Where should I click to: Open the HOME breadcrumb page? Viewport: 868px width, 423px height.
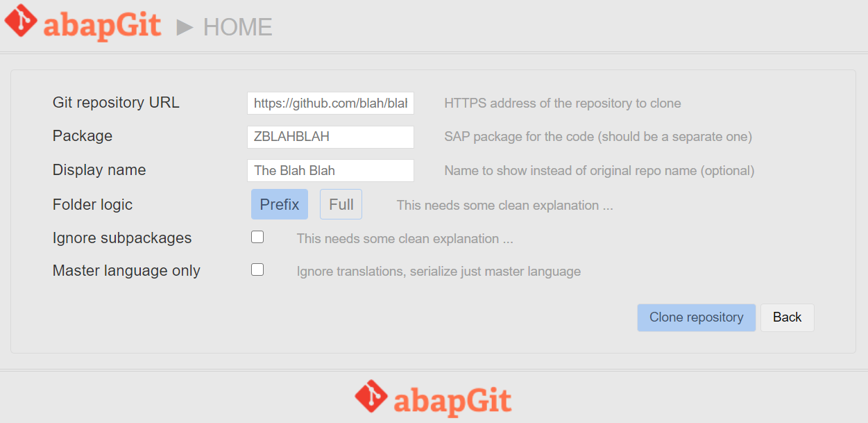tap(237, 27)
